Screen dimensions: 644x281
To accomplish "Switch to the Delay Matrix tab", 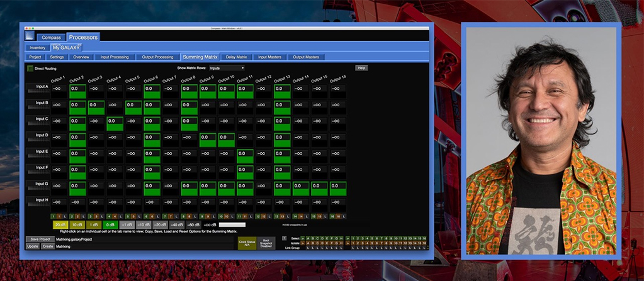I will [237, 57].
